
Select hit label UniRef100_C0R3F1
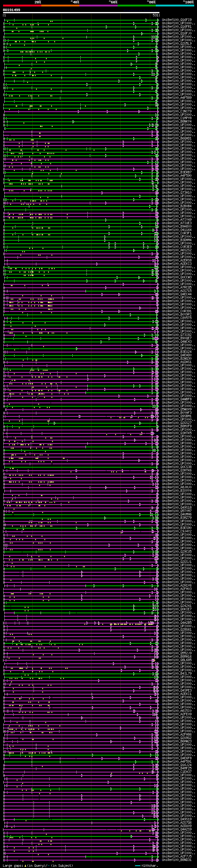point(177,233)
